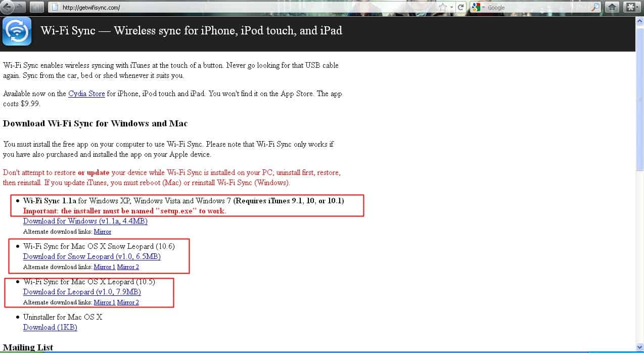Go back with the browser Back arrow
The height and width of the screenshot is (353, 644).
(x=7, y=7)
